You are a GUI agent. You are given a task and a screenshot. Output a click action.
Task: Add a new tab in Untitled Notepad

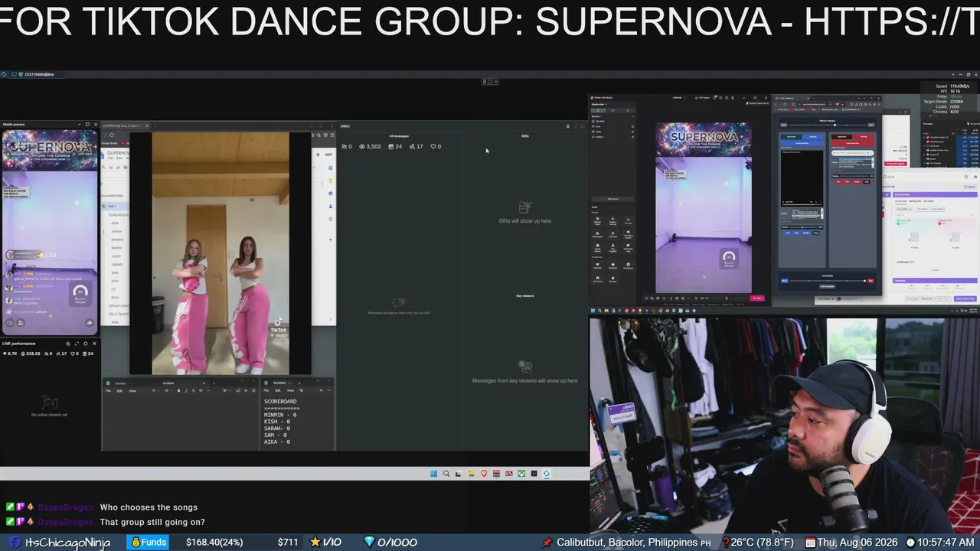point(212,383)
